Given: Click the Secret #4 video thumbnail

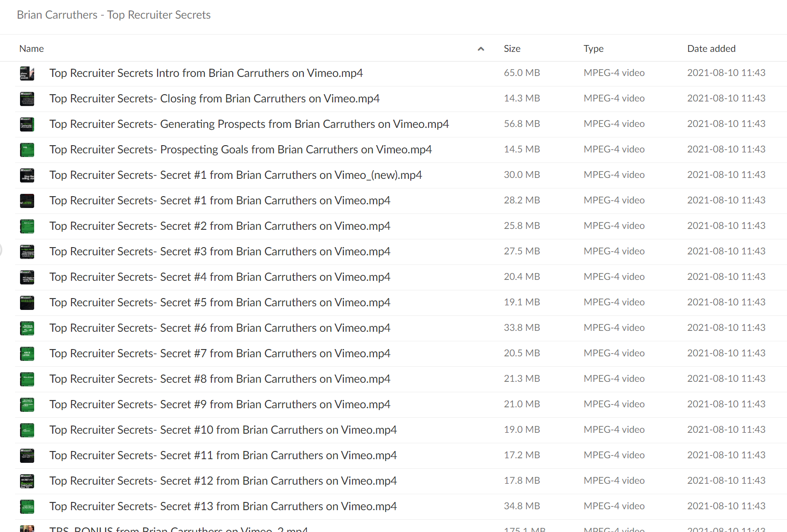Looking at the screenshot, I should click(27, 277).
